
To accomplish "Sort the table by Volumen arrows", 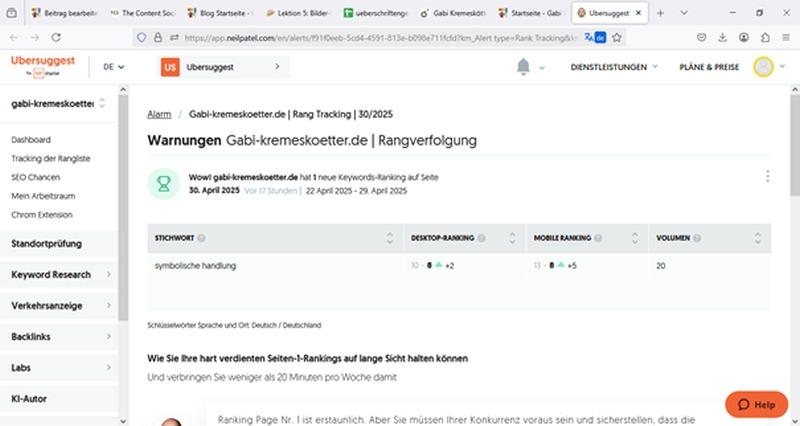I will tap(758, 238).
